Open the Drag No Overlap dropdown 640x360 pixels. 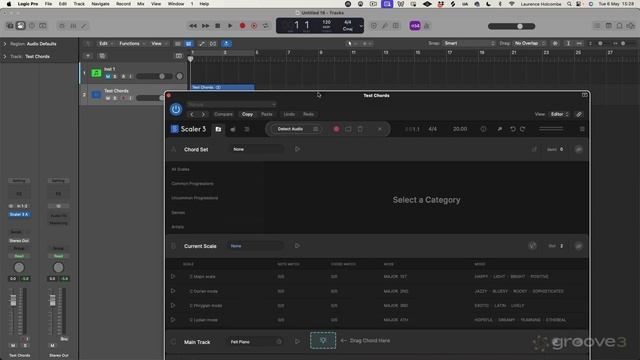click(529, 43)
